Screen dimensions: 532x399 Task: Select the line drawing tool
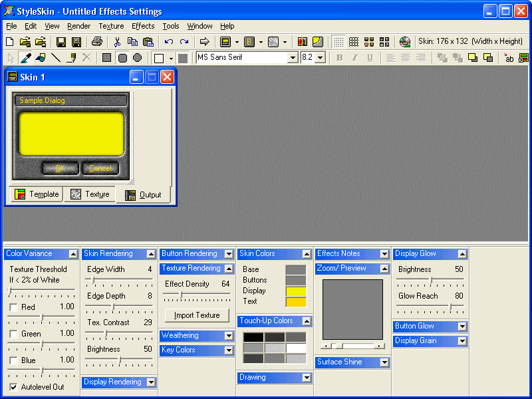point(56,58)
